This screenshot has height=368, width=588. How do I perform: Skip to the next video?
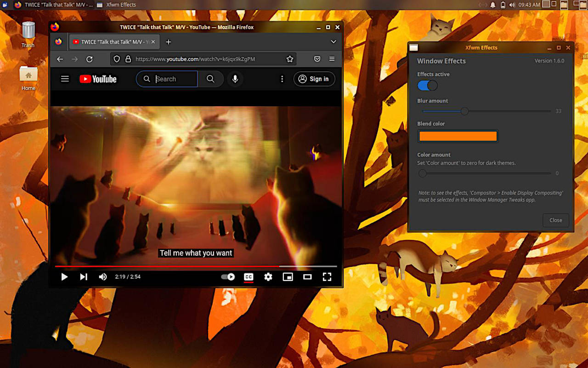pyautogui.click(x=84, y=277)
